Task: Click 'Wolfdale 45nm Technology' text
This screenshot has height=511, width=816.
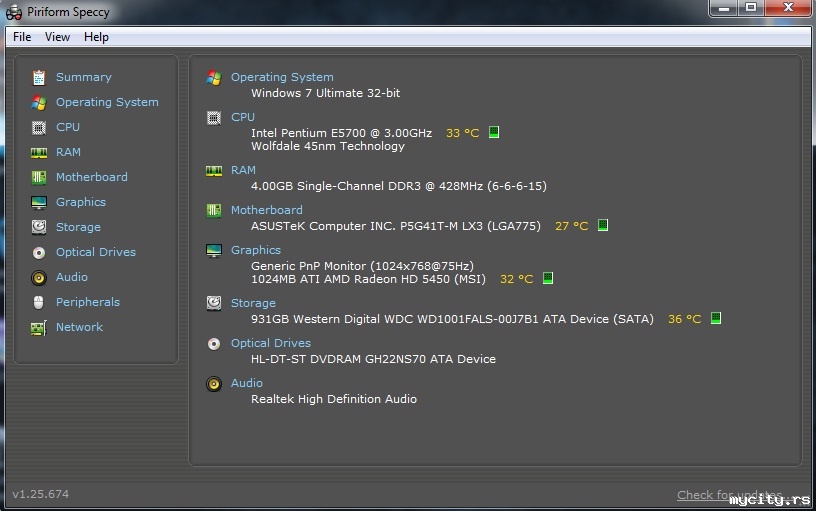Action: click(x=328, y=146)
